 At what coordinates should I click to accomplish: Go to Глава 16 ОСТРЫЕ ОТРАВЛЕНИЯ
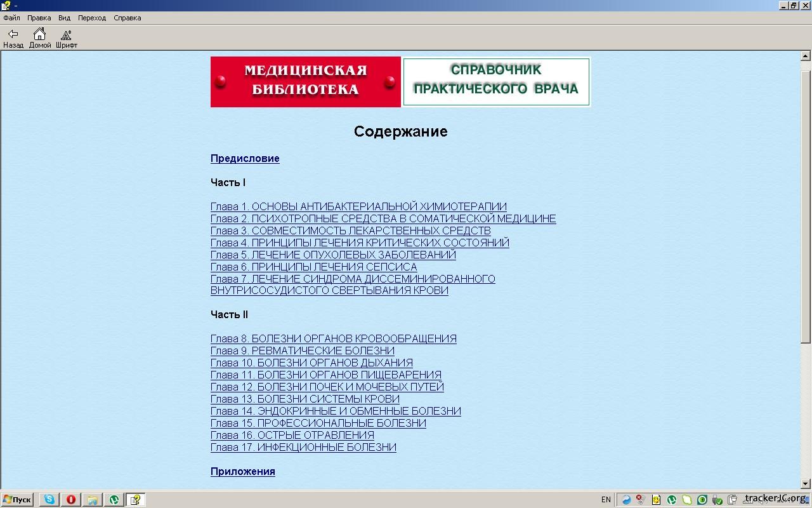[292, 436]
